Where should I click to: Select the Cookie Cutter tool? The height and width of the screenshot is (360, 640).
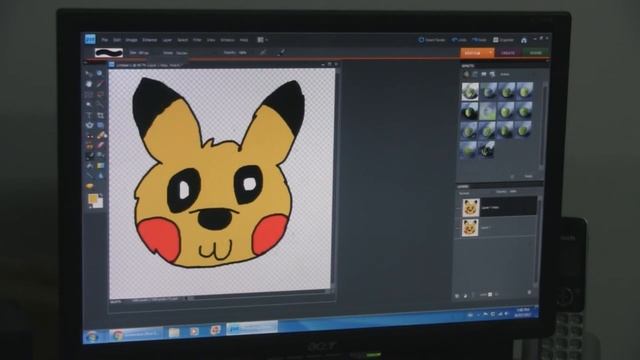[x=89, y=125]
